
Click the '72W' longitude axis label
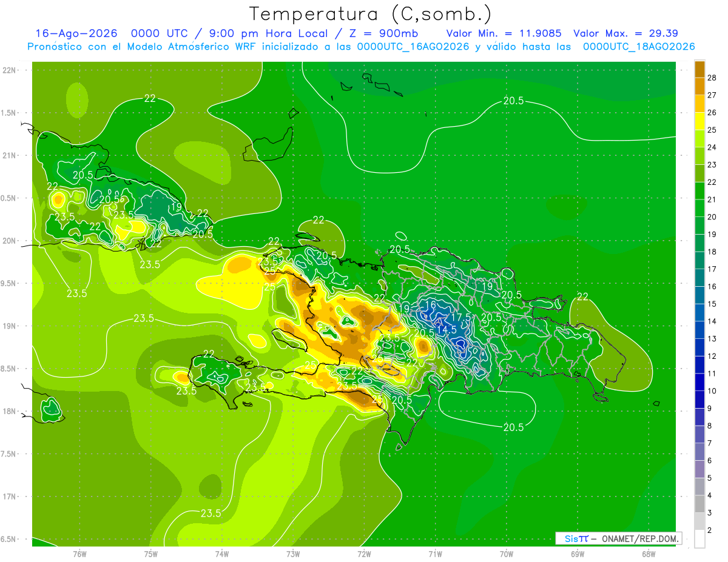[364, 554]
